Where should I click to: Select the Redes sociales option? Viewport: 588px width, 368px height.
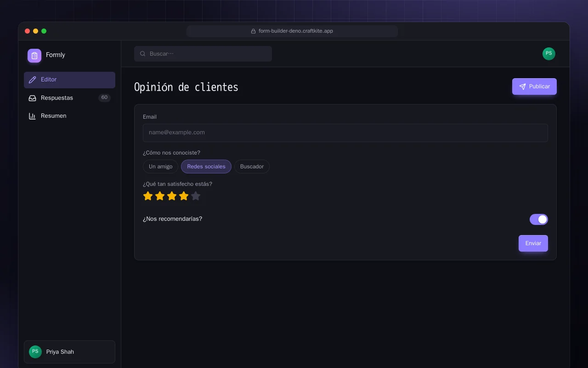[206, 167]
